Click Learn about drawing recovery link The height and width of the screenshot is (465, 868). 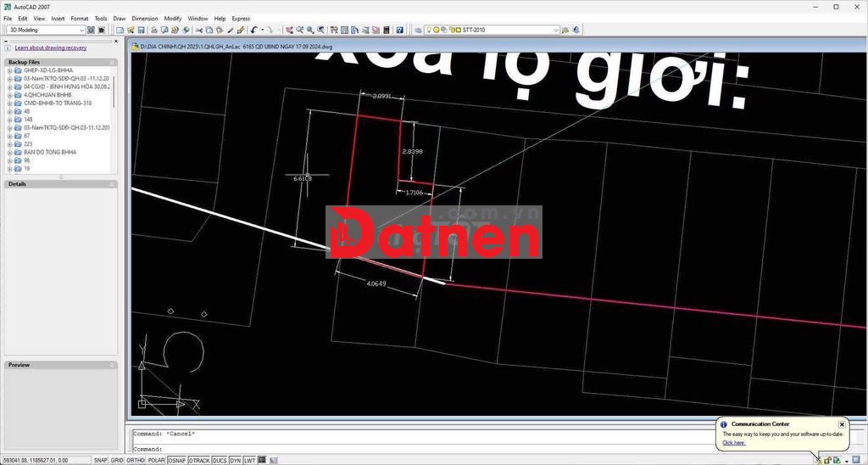(x=50, y=48)
